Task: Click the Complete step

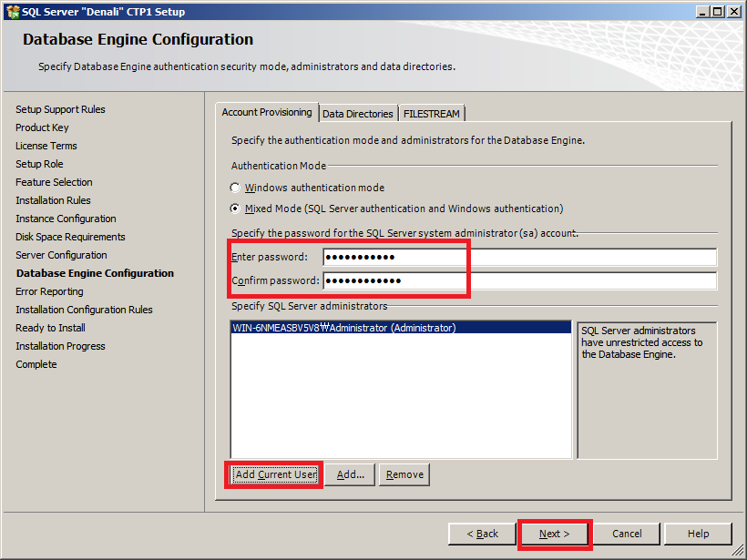Action: tap(36, 364)
